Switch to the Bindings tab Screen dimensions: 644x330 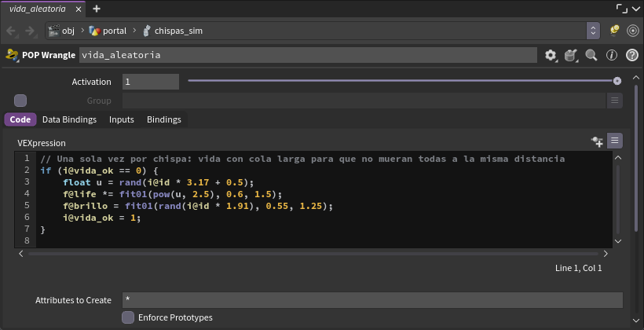pos(164,119)
